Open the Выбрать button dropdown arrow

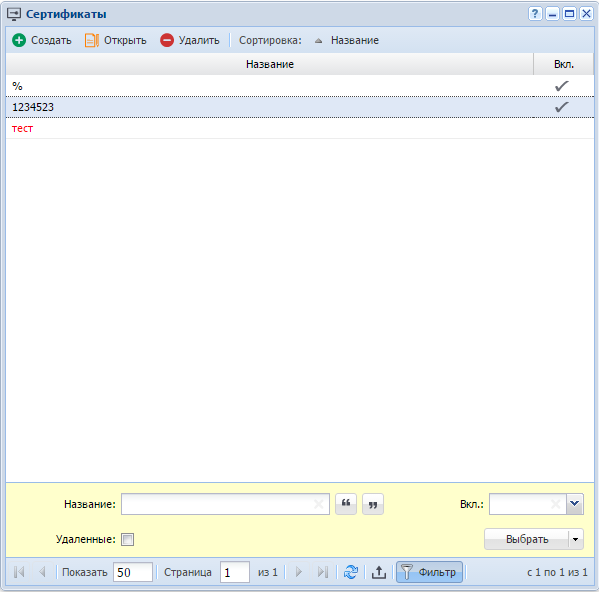(576, 539)
